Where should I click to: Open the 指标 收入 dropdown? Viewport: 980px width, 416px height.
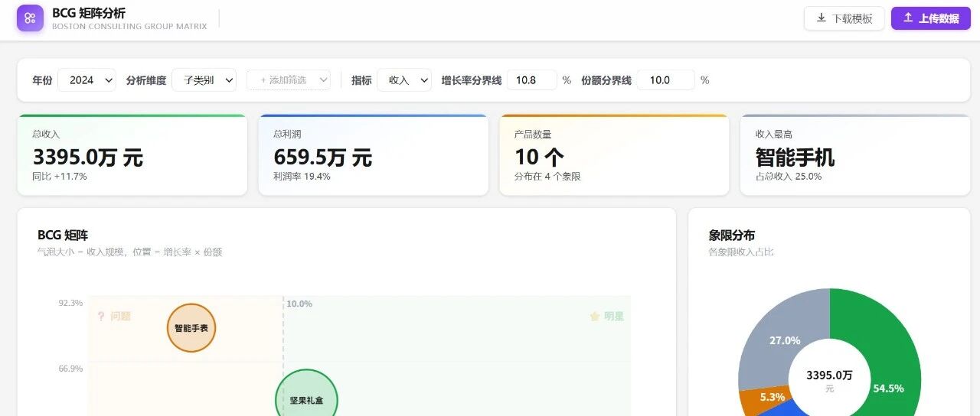click(404, 80)
